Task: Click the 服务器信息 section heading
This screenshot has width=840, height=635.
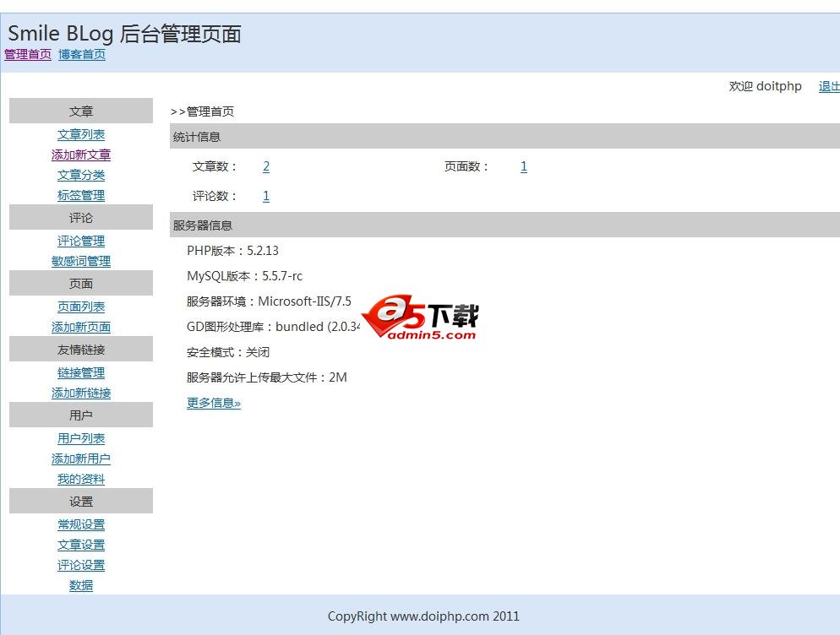Action: pyautogui.click(x=505, y=225)
